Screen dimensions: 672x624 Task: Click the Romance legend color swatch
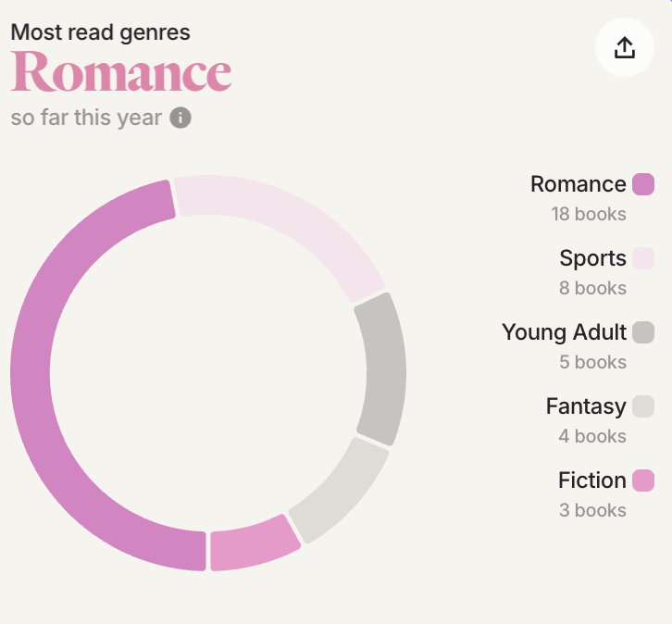tap(643, 184)
